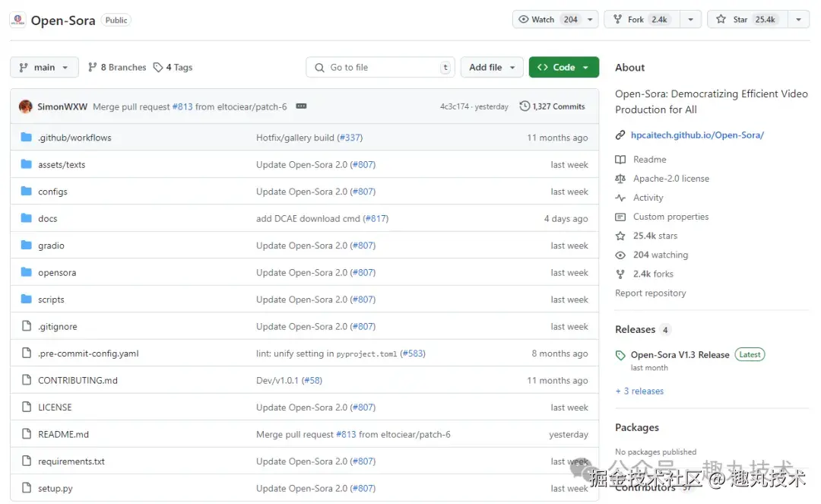This screenshot has height=504, width=821.
Task: Click the Custom properties icon in About
Action: pos(620,217)
